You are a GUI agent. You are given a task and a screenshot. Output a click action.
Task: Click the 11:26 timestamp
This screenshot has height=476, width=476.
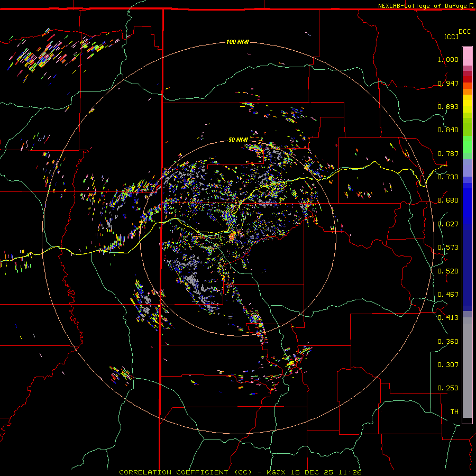[350, 472]
